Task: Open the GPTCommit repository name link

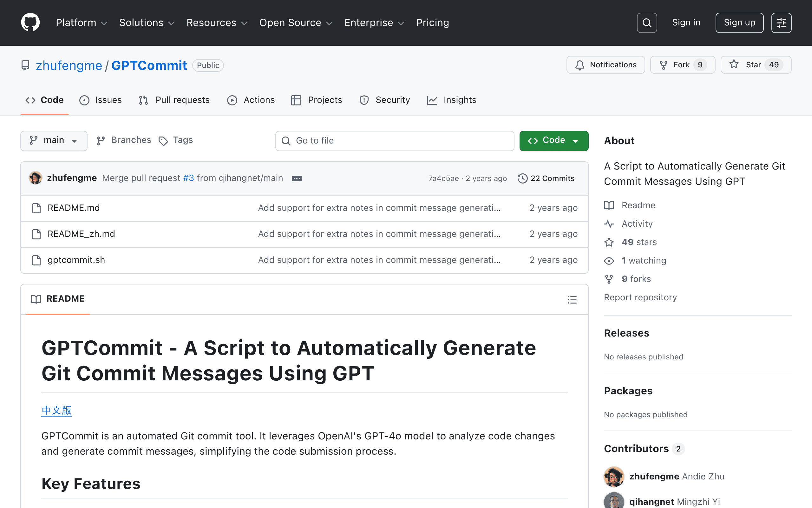Action: (149, 65)
